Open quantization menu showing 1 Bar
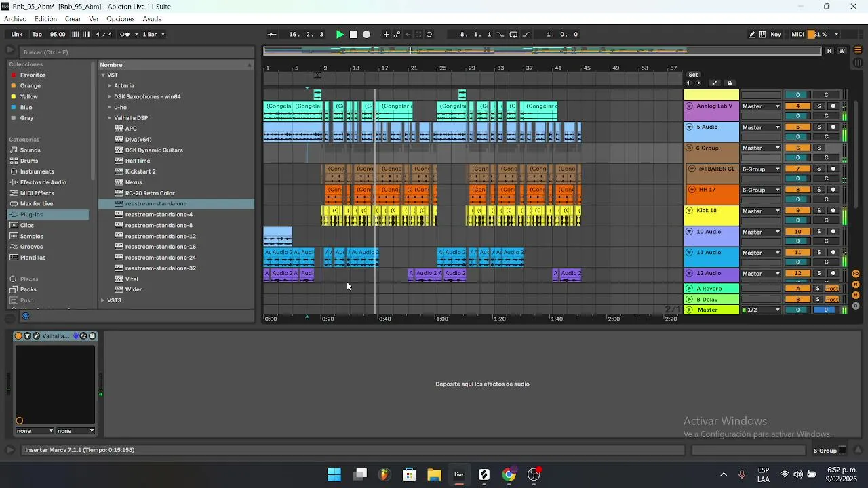868x488 pixels. pyautogui.click(x=153, y=34)
